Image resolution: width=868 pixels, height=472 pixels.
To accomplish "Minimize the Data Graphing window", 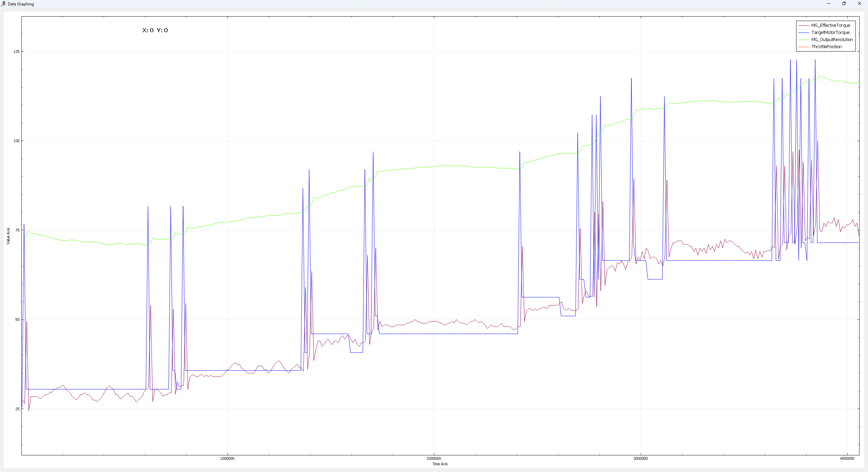I will pos(828,4).
